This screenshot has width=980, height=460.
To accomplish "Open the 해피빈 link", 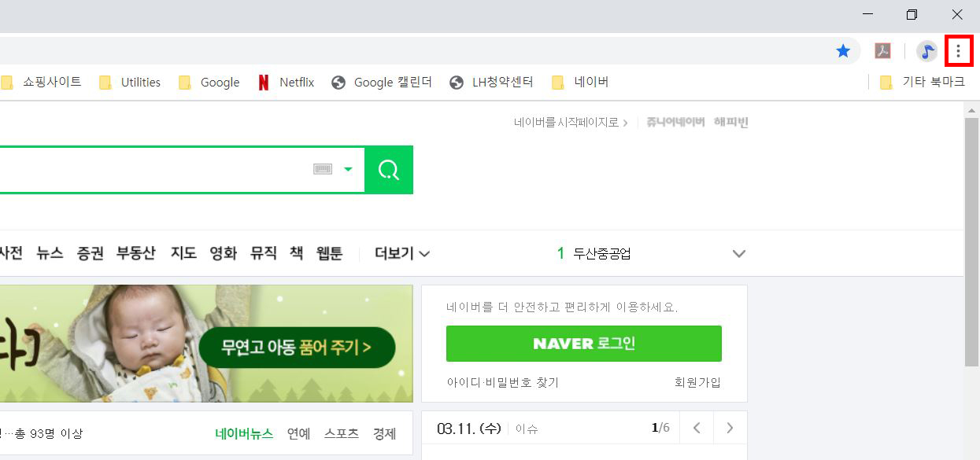I will point(730,123).
